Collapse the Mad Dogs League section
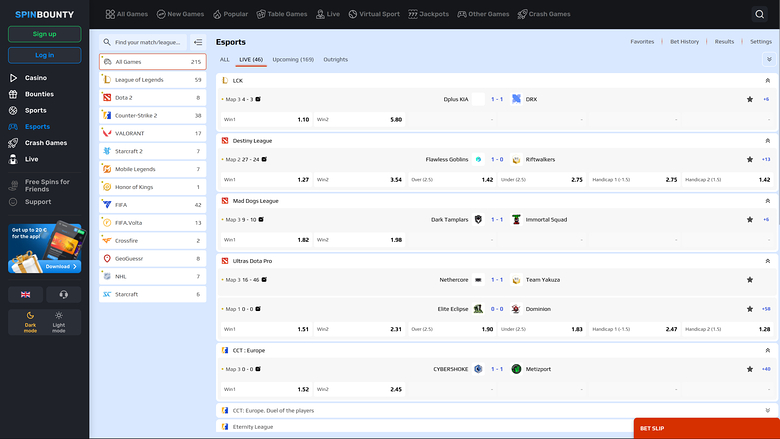The width and height of the screenshot is (780, 439). pyautogui.click(x=768, y=201)
